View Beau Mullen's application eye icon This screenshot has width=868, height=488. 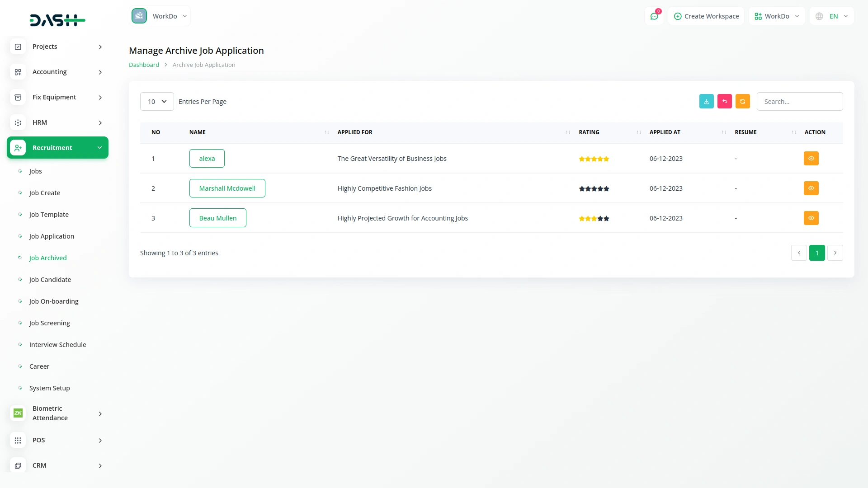point(811,218)
